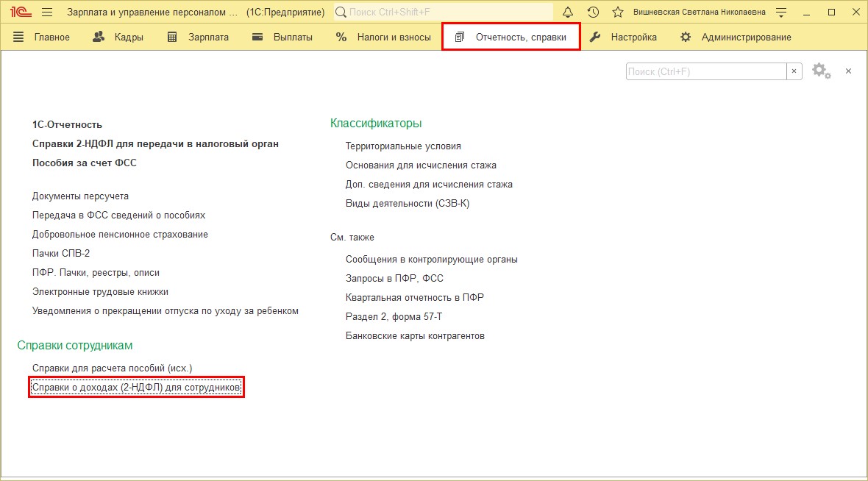Open the Главное section
The width and height of the screenshot is (868, 481).
point(52,37)
